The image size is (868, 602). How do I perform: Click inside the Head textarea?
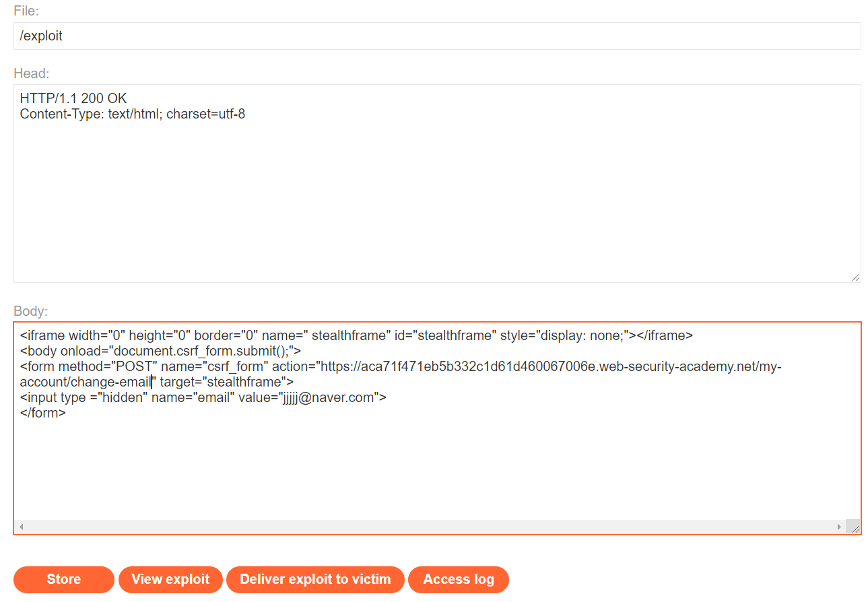click(x=437, y=183)
